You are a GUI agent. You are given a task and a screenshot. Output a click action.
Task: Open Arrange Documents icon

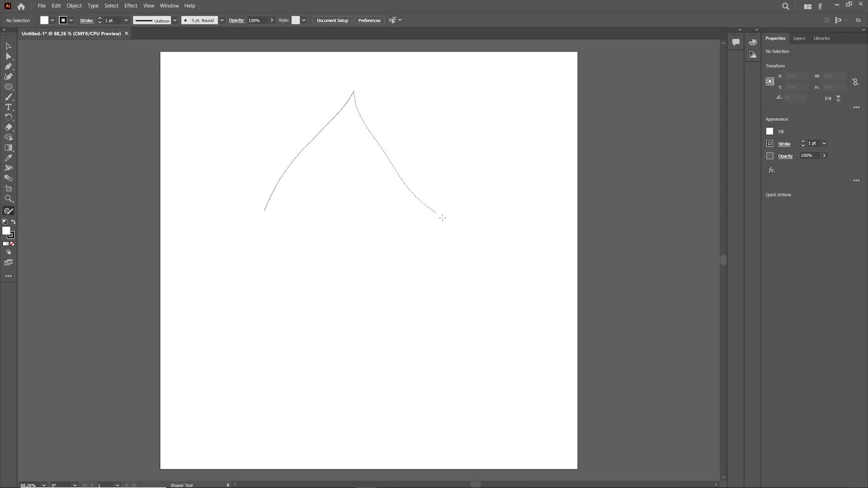coord(807,6)
